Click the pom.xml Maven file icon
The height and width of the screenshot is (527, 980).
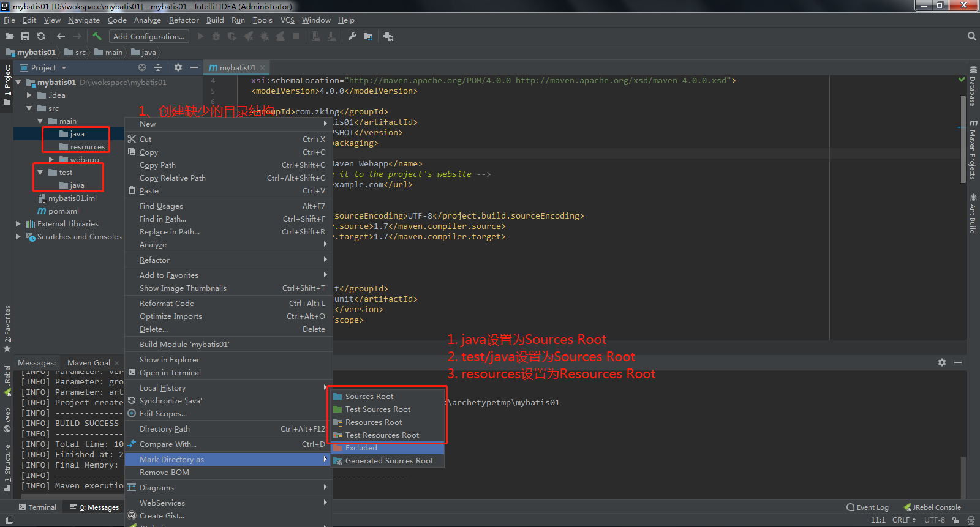[x=42, y=211]
